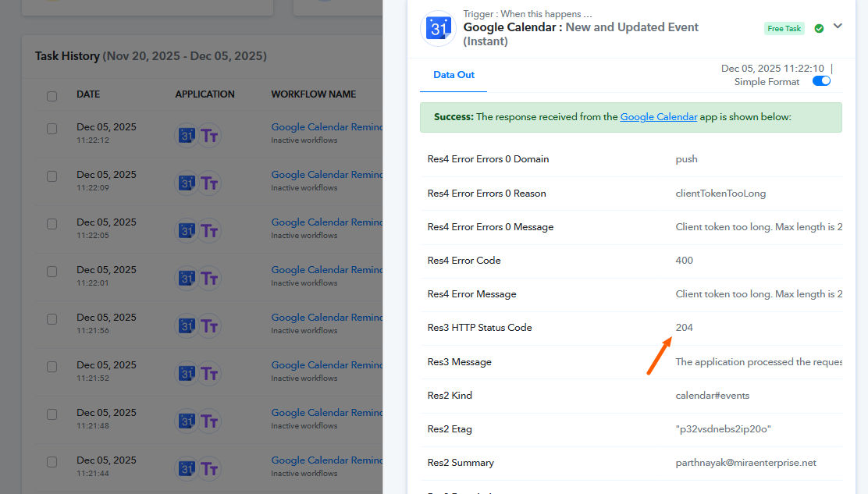
Task: Toggle the Simple Format switch
Action: 821,81
